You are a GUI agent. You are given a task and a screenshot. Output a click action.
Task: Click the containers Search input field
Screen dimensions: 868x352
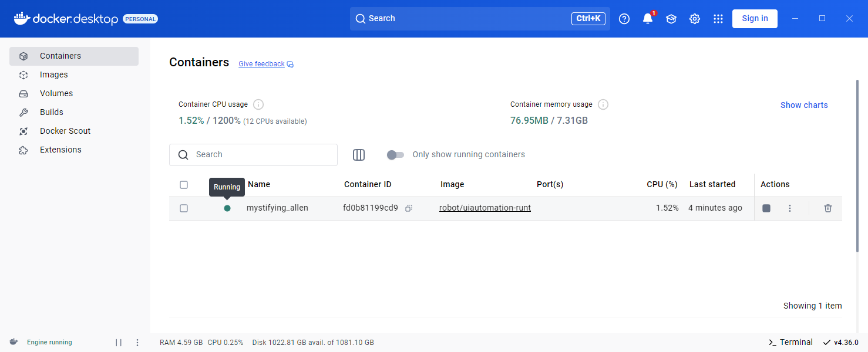[253, 155]
